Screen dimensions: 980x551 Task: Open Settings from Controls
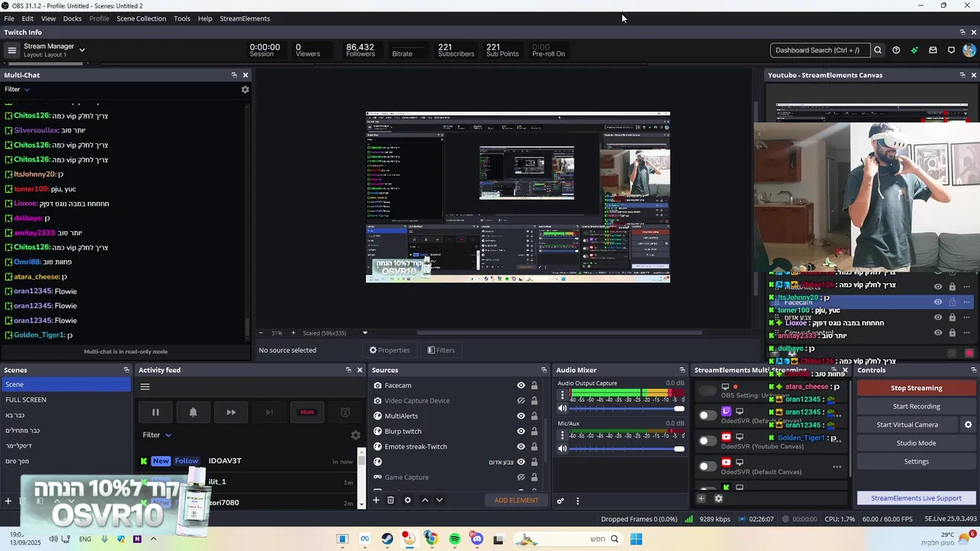tap(916, 461)
